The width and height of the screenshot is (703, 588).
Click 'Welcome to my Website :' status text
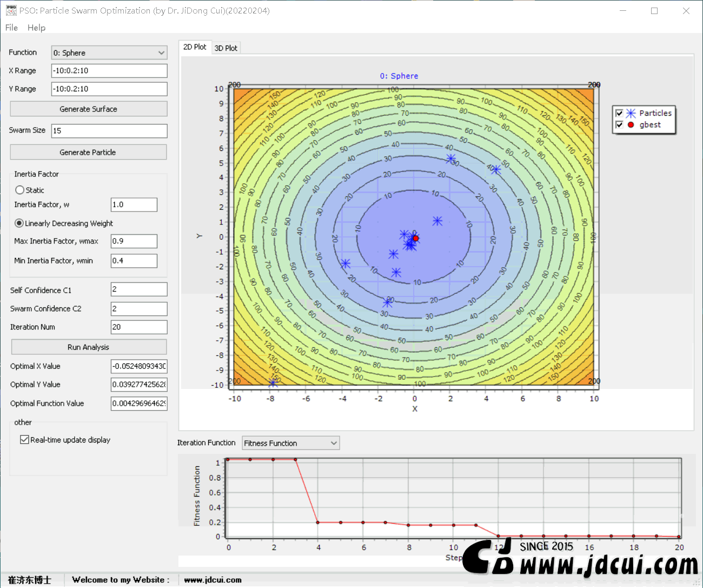pos(121,580)
